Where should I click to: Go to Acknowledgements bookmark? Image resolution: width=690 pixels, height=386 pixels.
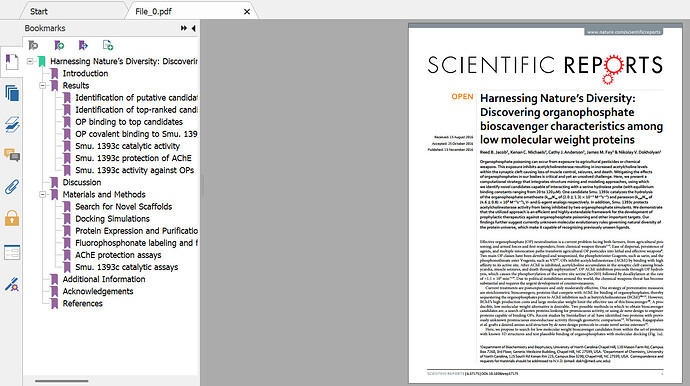98,291
